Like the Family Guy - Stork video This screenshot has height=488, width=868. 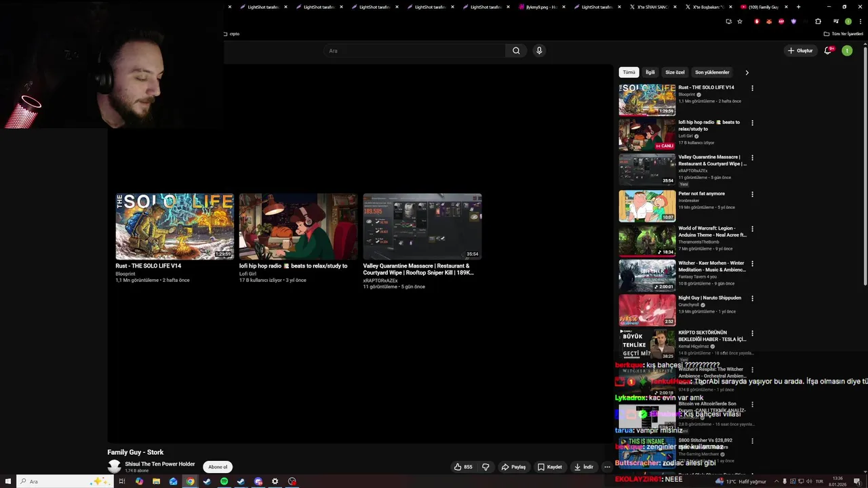[x=463, y=467]
